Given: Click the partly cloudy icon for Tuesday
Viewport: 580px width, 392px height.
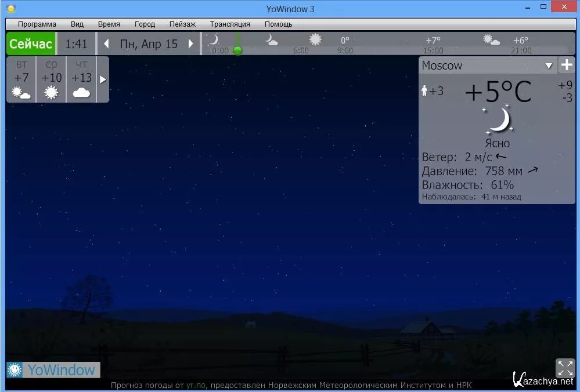Looking at the screenshot, I should point(21,93).
